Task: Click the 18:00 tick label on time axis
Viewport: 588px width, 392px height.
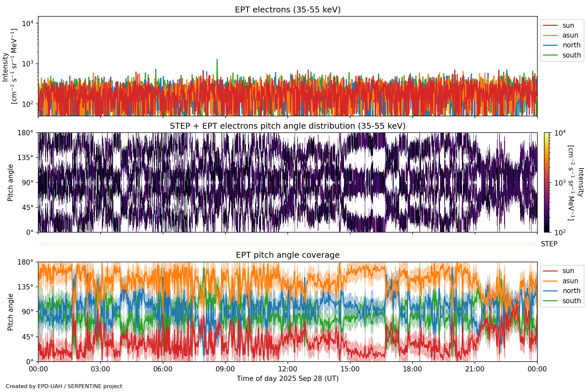Action: pyautogui.click(x=412, y=369)
